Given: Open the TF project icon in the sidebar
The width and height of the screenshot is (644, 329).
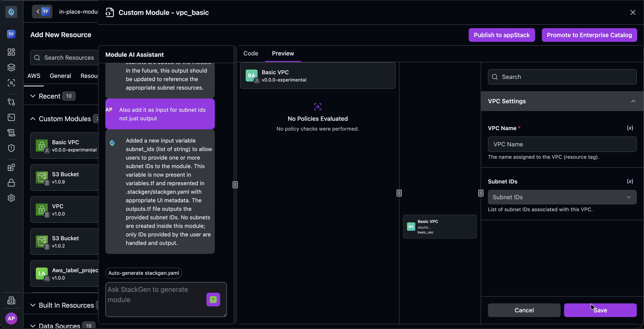Looking at the screenshot, I should point(11,34).
